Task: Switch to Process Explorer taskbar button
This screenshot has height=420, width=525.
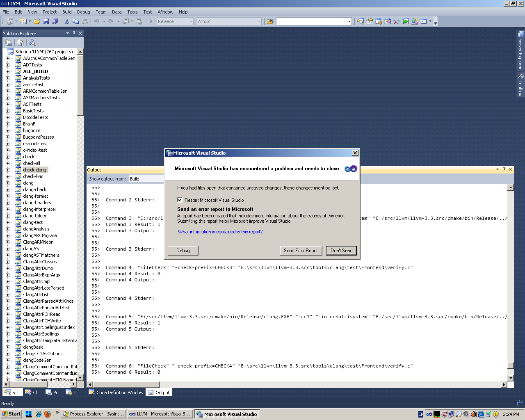Action: (94, 414)
